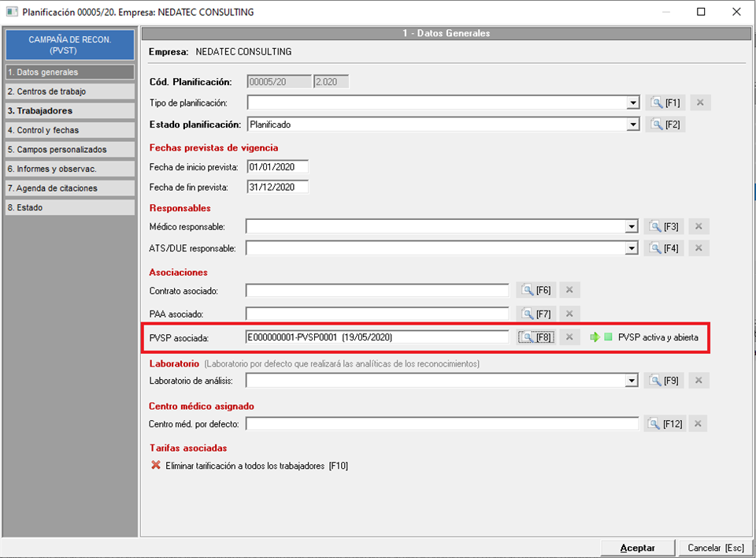Image resolution: width=756 pixels, height=558 pixels.
Task: Clear the PVSP asociada value with X
Action: click(570, 337)
